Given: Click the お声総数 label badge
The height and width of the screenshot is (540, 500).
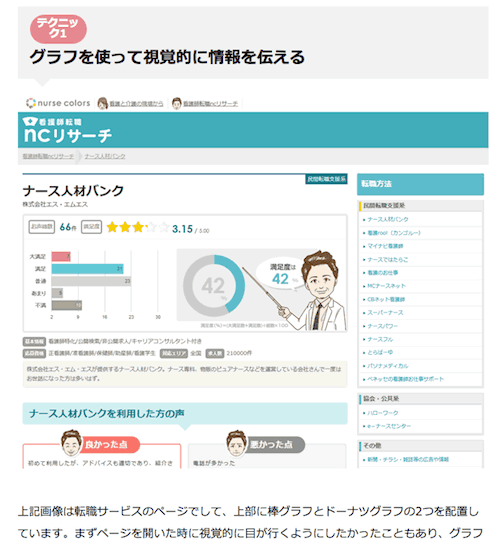Looking at the screenshot, I should [42, 227].
